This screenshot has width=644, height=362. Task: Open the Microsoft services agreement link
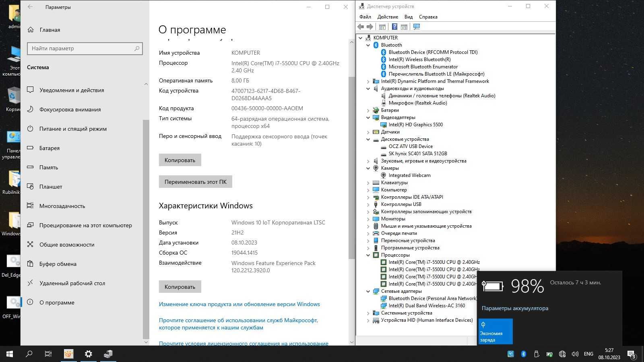pyautogui.click(x=238, y=324)
